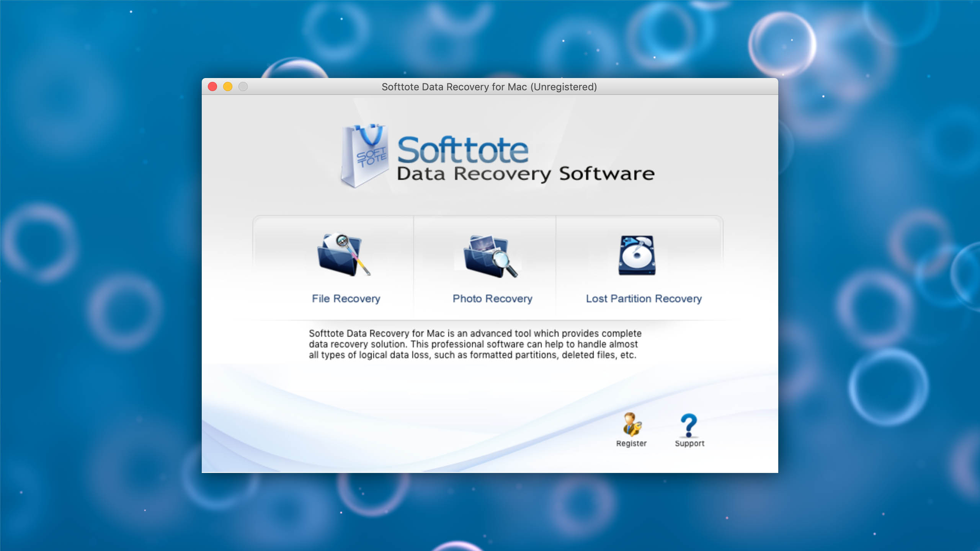Open the File Recovery folder icon

click(x=343, y=254)
